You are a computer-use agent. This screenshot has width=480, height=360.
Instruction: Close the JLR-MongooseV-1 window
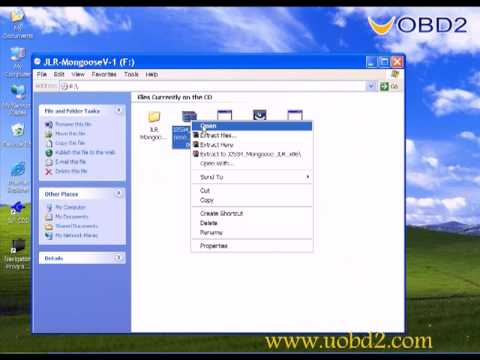pos(397,62)
